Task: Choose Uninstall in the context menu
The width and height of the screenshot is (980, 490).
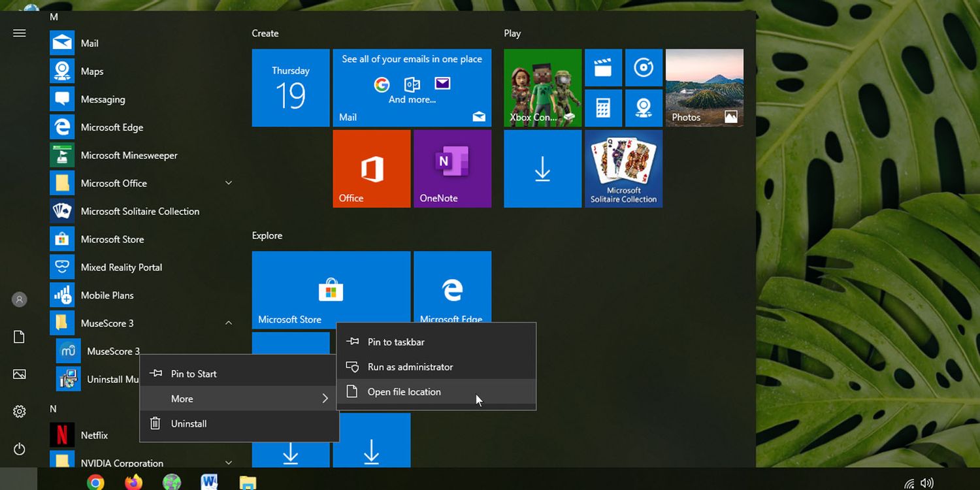Action: [239, 423]
